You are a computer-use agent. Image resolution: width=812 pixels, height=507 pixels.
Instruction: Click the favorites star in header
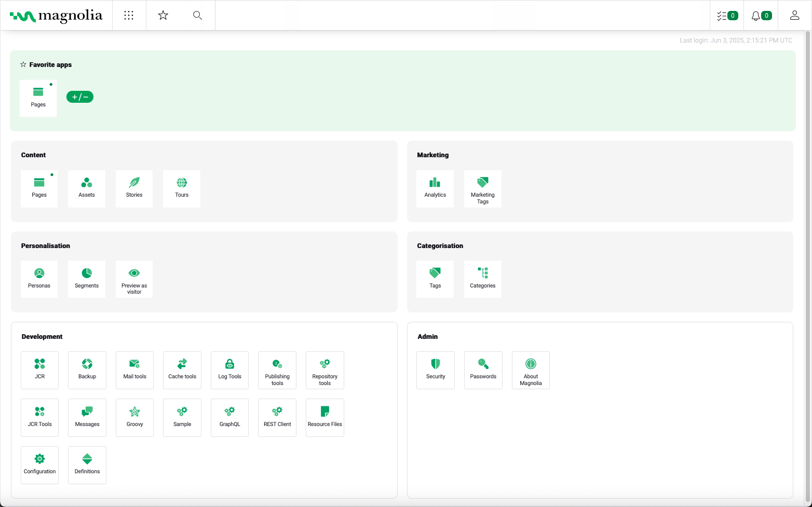tap(163, 16)
